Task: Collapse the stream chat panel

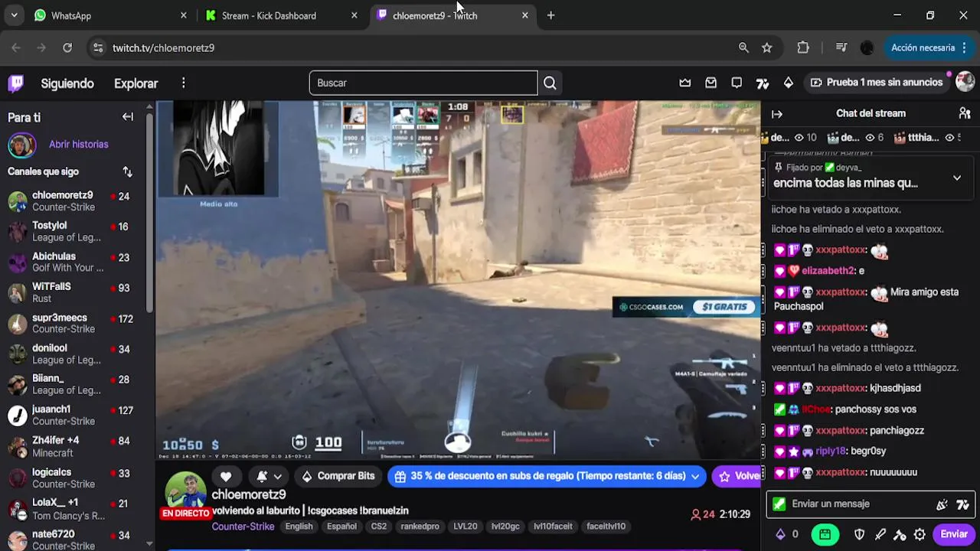Action: coord(777,114)
